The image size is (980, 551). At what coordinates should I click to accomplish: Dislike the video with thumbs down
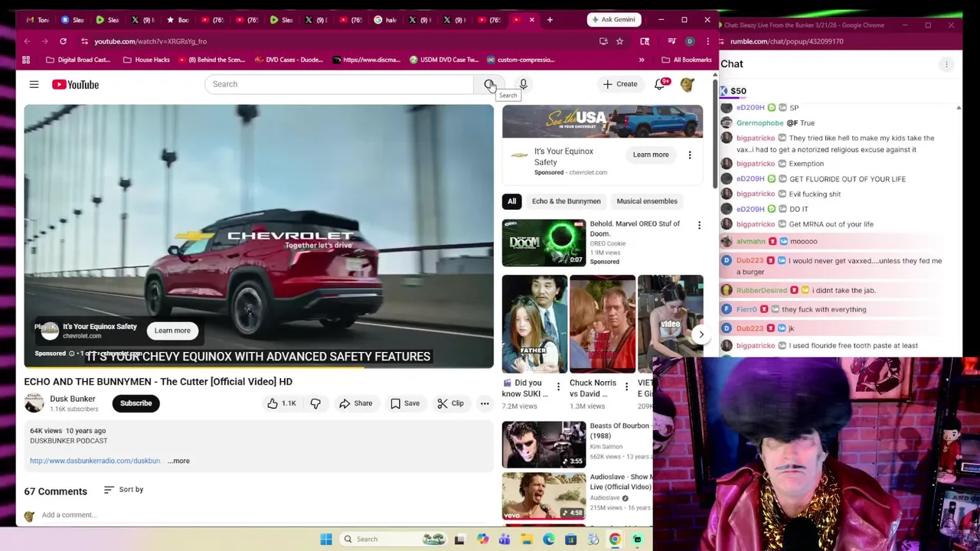(315, 403)
